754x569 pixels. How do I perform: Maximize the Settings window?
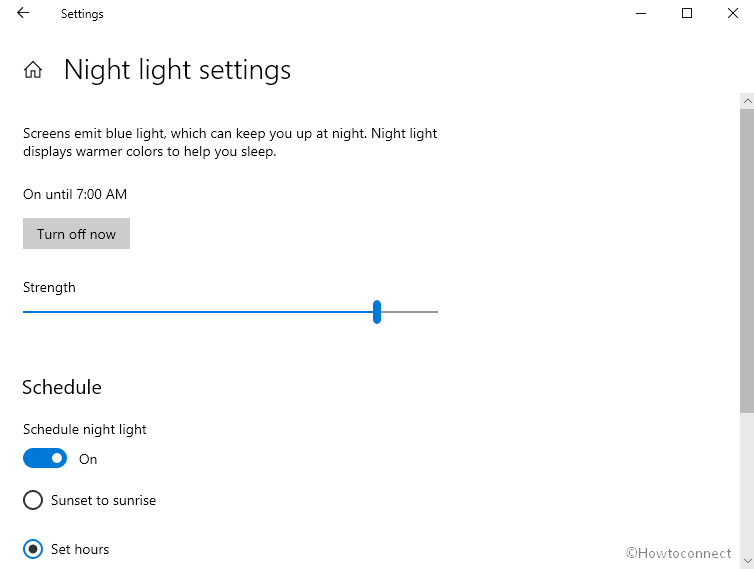[x=687, y=14]
